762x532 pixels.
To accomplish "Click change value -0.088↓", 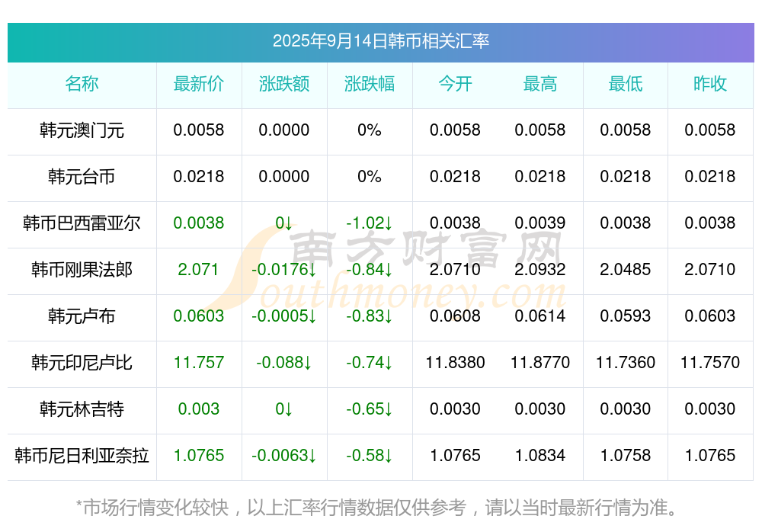I will click(x=284, y=363).
